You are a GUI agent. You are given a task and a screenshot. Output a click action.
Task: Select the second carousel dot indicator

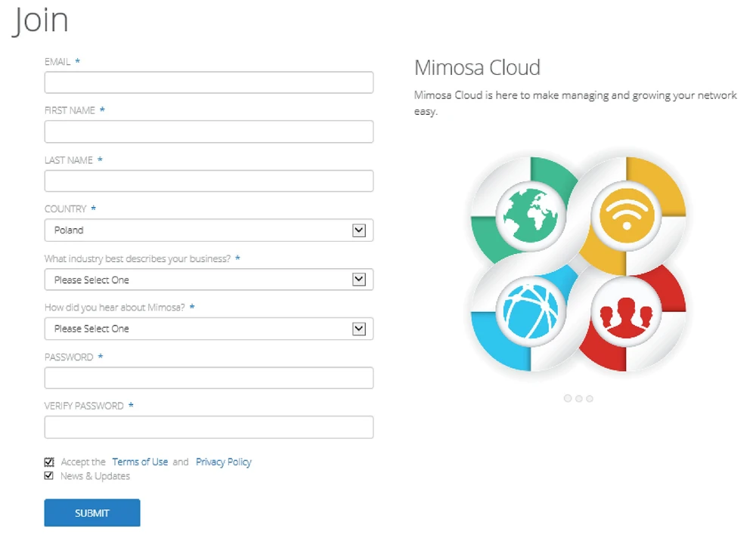coord(579,398)
